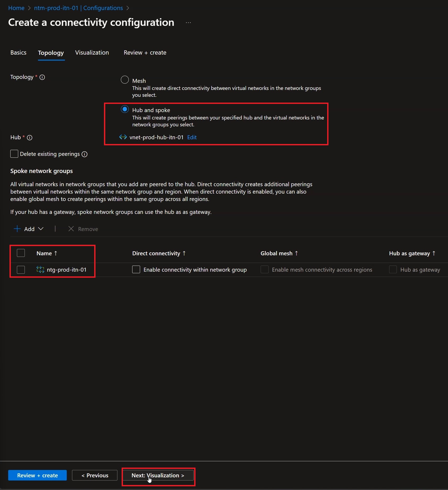Image resolution: width=448 pixels, height=490 pixels.
Task: Click the Name column header
Action: [x=44, y=253]
